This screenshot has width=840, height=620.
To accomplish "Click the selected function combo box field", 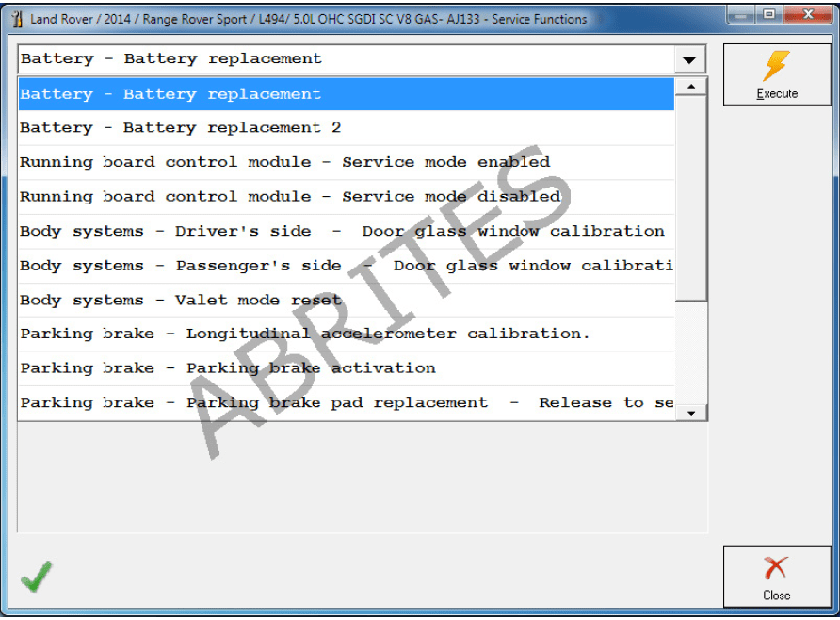I will point(345,59).
